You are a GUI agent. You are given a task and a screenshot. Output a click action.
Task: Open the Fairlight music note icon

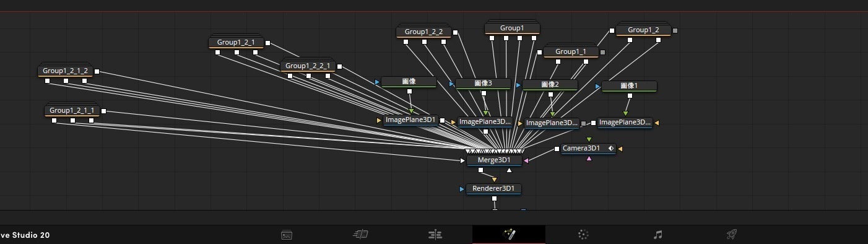click(658, 234)
